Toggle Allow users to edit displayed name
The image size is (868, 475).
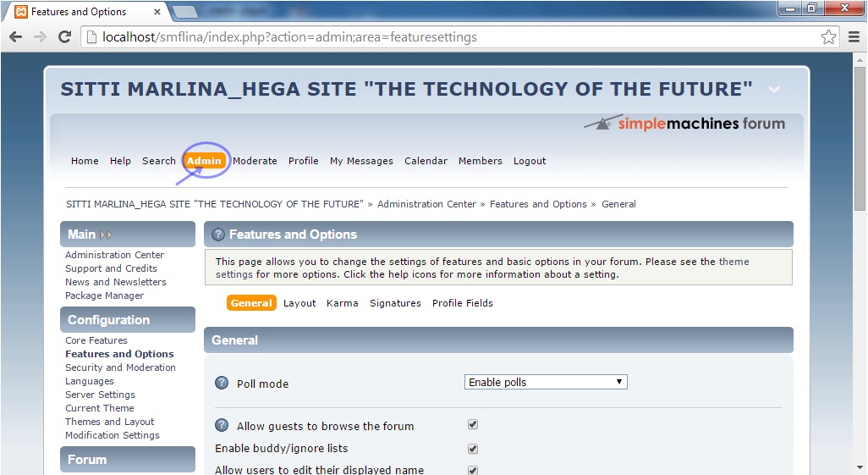click(x=473, y=470)
